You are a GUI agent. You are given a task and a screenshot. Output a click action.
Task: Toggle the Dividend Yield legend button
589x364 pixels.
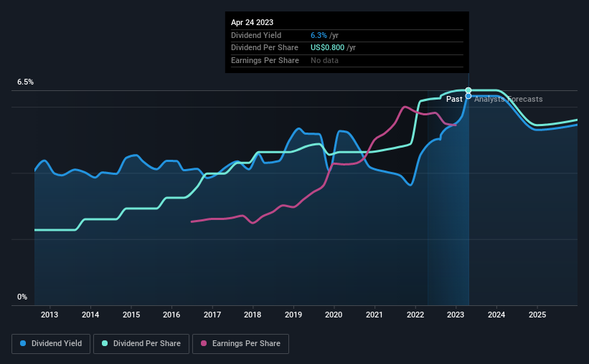click(x=51, y=344)
